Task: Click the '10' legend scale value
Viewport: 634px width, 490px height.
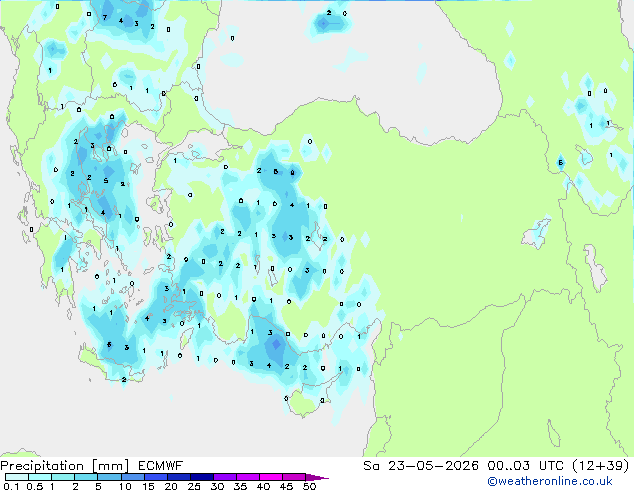Action: [x=125, y=486]
